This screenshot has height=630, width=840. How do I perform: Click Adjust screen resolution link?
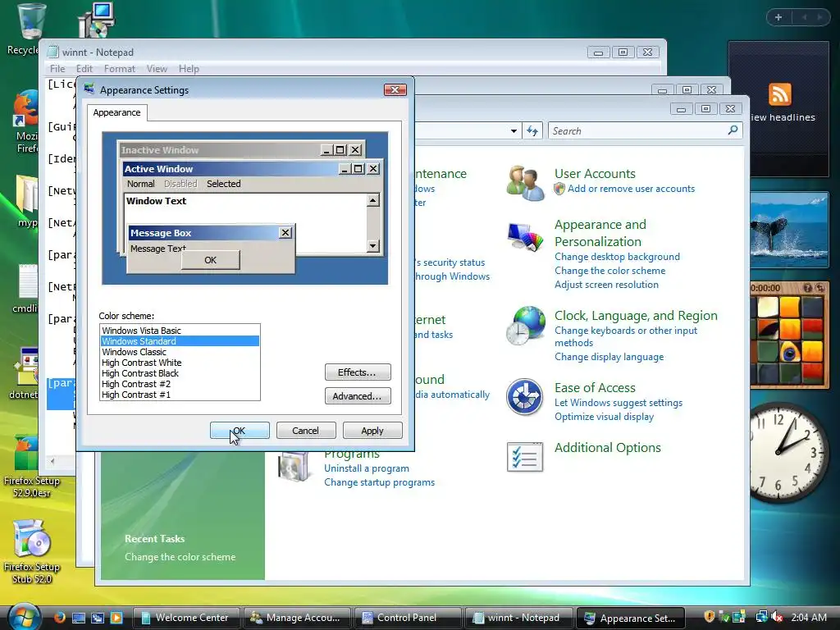coord(606,285)
